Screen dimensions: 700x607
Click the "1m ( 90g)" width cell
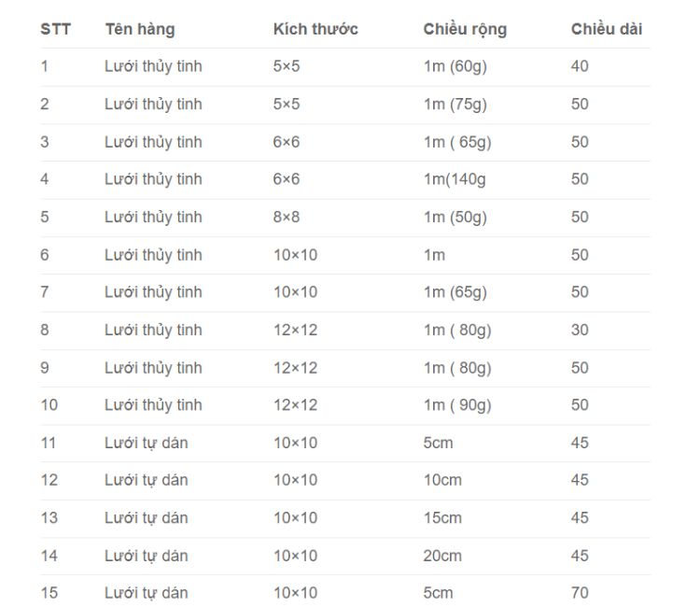[x=456, y=404]
